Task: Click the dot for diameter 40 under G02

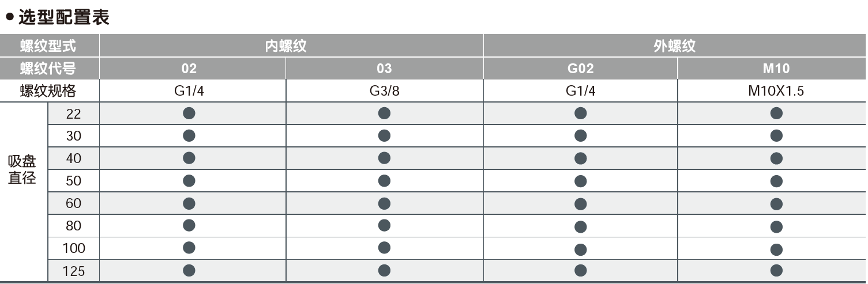Action: click(x=581, y=158)
